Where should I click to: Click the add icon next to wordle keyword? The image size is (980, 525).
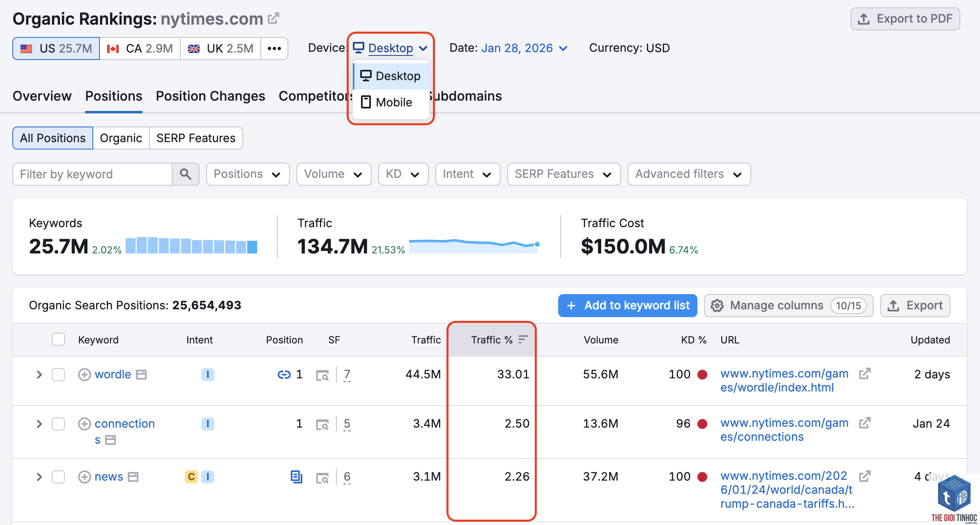pos(84,375)
